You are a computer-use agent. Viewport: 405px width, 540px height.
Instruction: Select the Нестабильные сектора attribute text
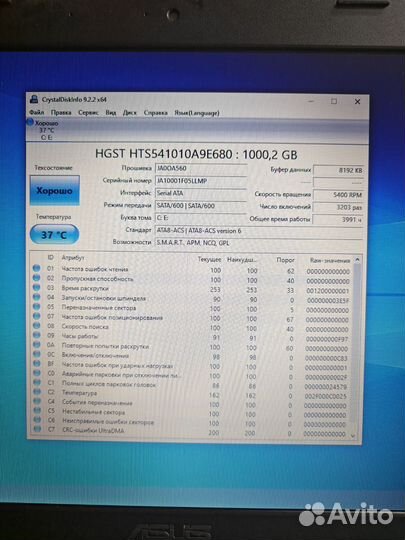click(94, 411)
